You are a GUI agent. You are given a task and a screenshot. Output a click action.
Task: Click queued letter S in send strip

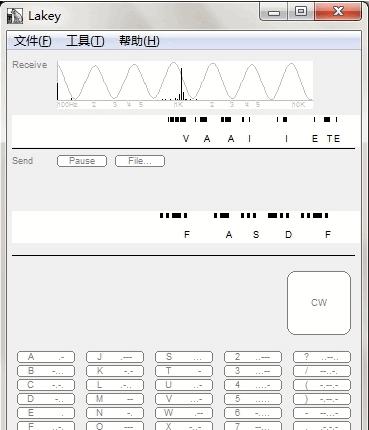coord(256,235)
